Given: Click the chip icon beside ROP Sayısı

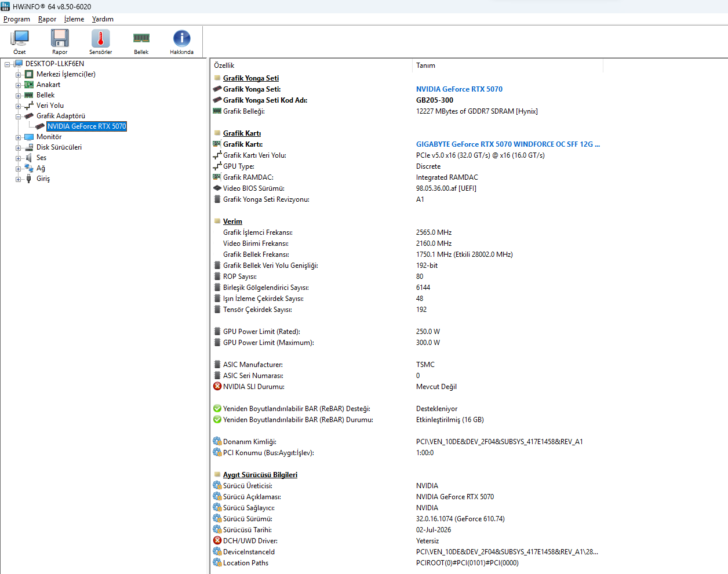Looking at the screenshot, I should click(x=217, y=277).
